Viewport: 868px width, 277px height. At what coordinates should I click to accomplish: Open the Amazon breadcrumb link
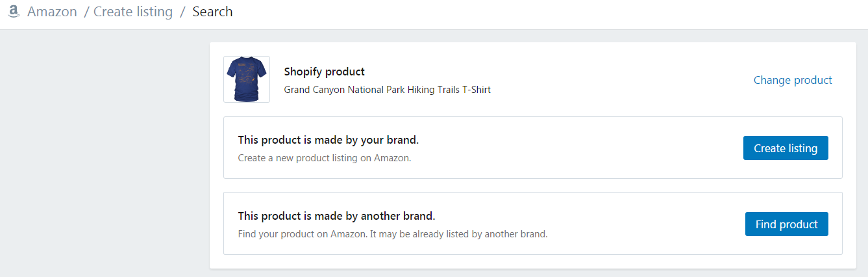pos(52,12)
